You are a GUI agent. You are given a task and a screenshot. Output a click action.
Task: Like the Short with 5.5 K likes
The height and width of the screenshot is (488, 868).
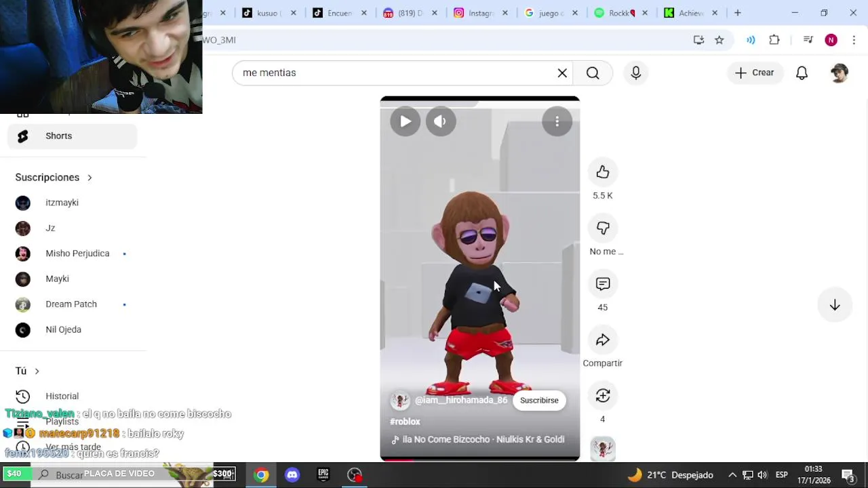(x=602, y=172)
